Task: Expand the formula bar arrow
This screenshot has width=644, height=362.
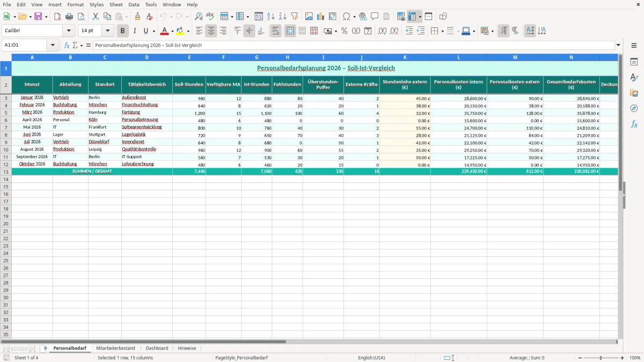Action: coord(618,46)
